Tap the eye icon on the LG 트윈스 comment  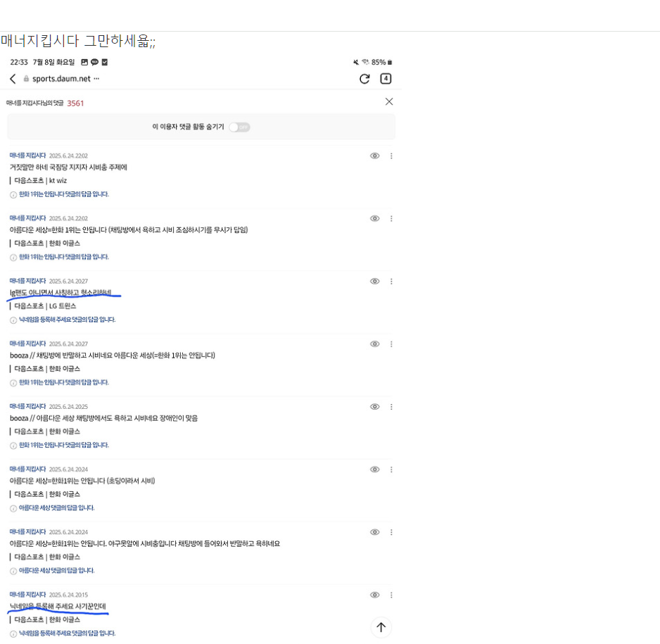click(x=374, y=281)
